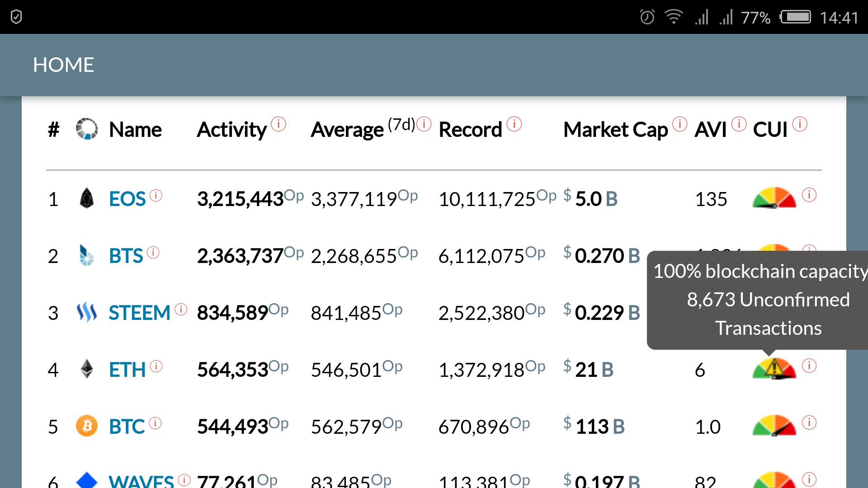Viewport: 868px width, 488px height.
Task: Sort by the Record column header
Action: [471, 130]
